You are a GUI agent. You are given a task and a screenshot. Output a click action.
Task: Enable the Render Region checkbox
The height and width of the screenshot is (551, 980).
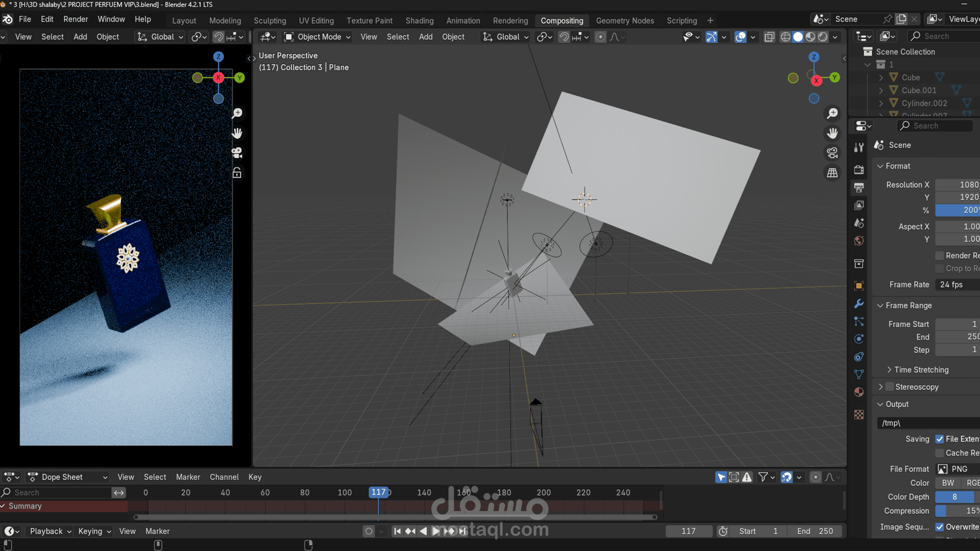point(939,256)
